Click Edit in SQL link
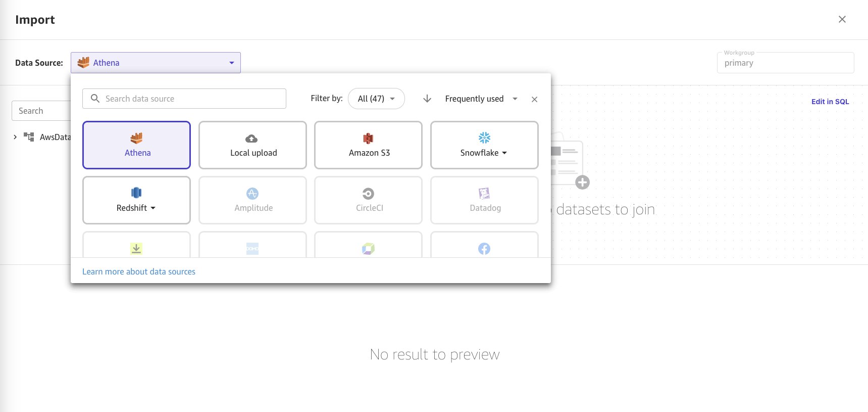 (x=830, y=102)
